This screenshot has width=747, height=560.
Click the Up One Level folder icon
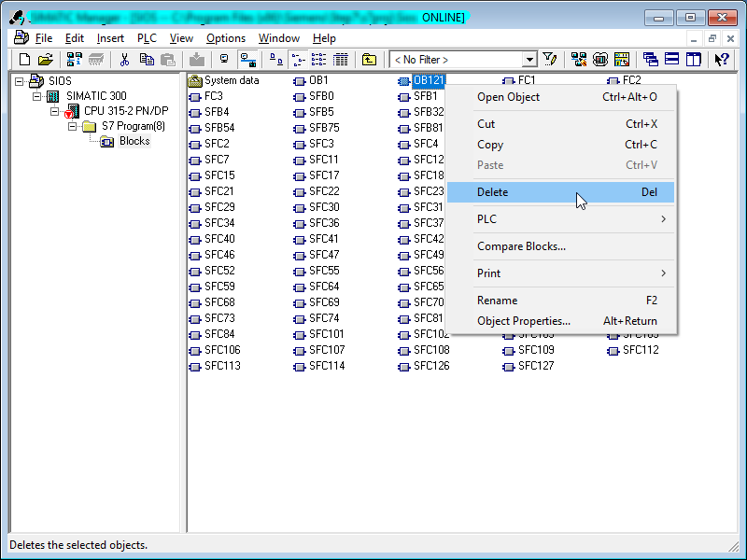pyautogui.click(x=369, y=59)
